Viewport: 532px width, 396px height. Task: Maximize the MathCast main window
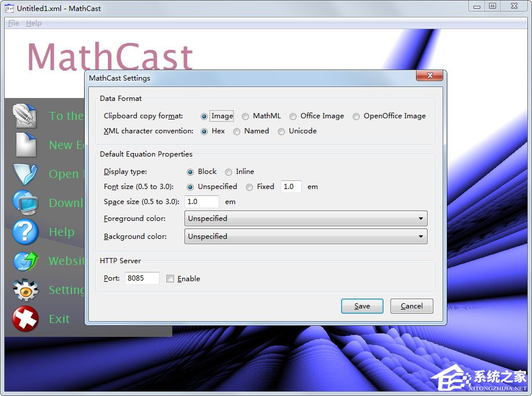point(493,6)
